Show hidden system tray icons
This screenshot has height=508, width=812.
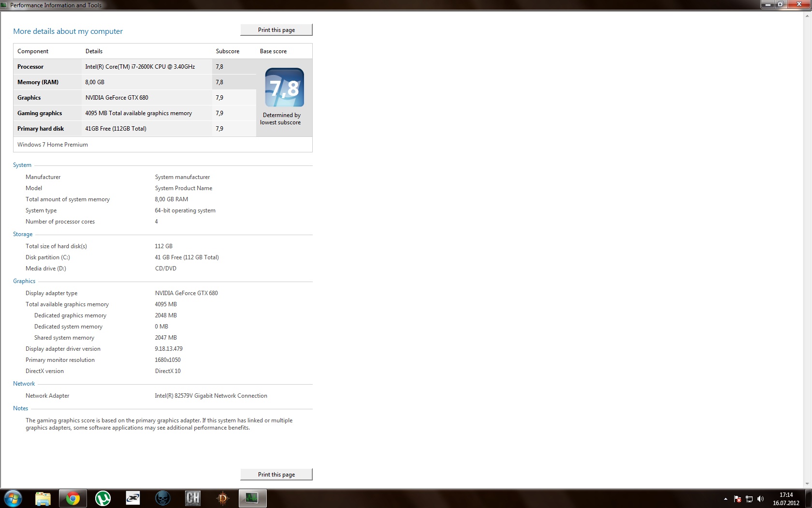point(725,499)
